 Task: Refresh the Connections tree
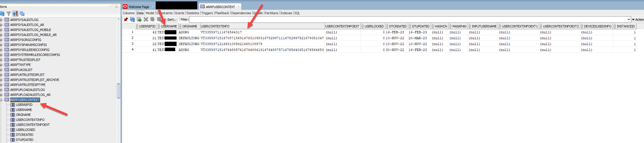[x=2, y=14]
